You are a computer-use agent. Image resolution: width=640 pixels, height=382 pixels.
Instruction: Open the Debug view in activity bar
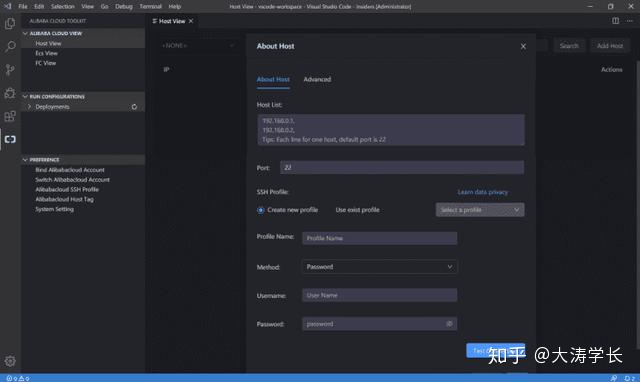[10, 93]
